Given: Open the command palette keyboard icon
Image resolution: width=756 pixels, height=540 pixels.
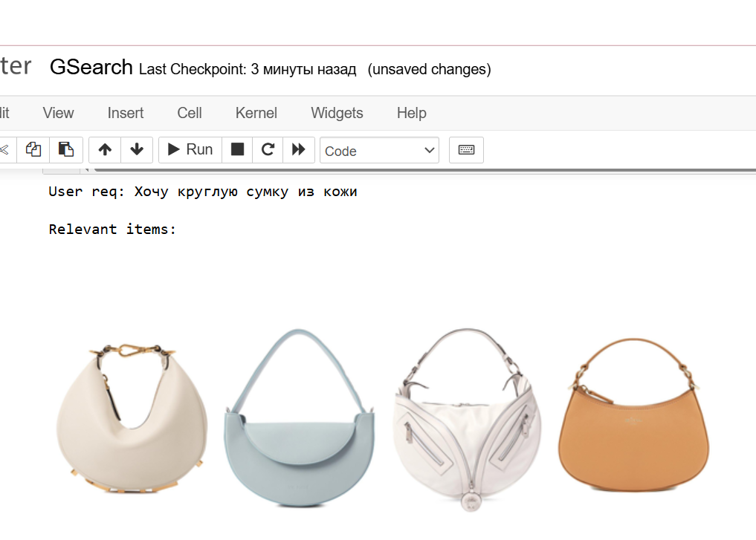Looking at the screenshot, I should (466, 149).
